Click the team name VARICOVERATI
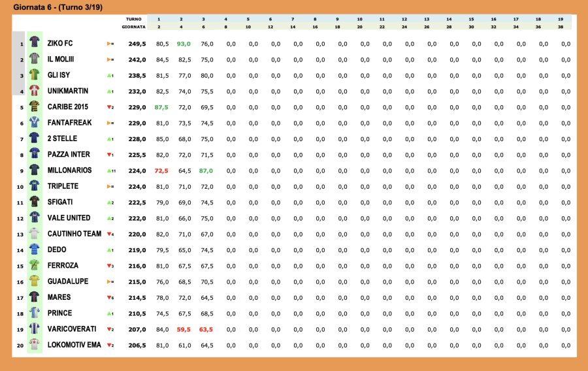Viewport: 588px width, 371px height. [72, 329]
